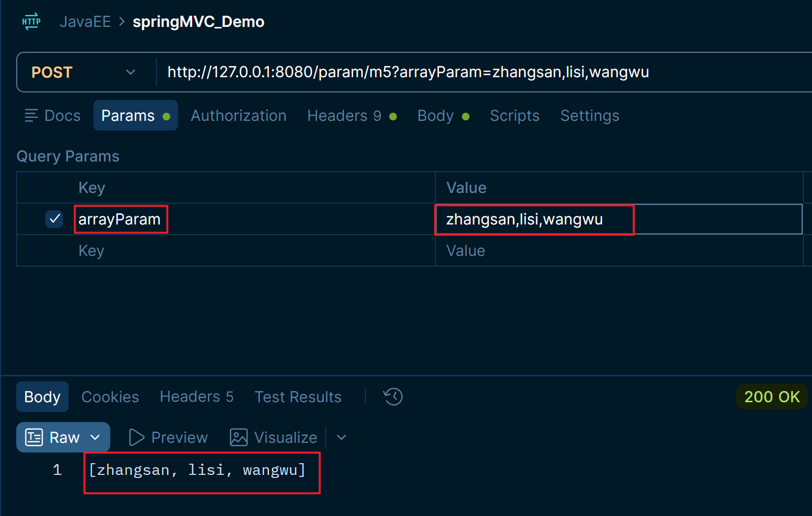812x516 pixels.
Task: Open the JavaEE breadcrumb collection
Action: (85, 22)
